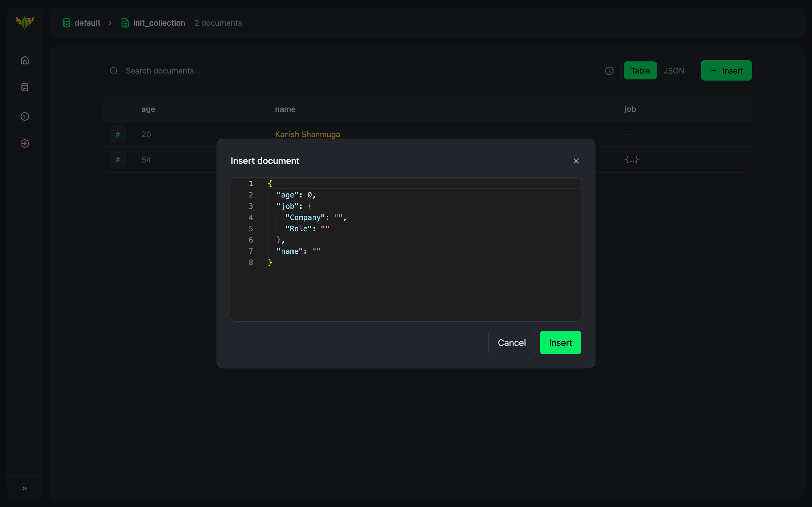Cancel the document insertion

[511, 342]
